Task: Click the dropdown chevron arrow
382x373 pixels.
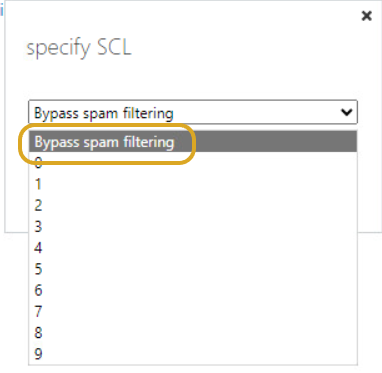Action: pos(347,112)
